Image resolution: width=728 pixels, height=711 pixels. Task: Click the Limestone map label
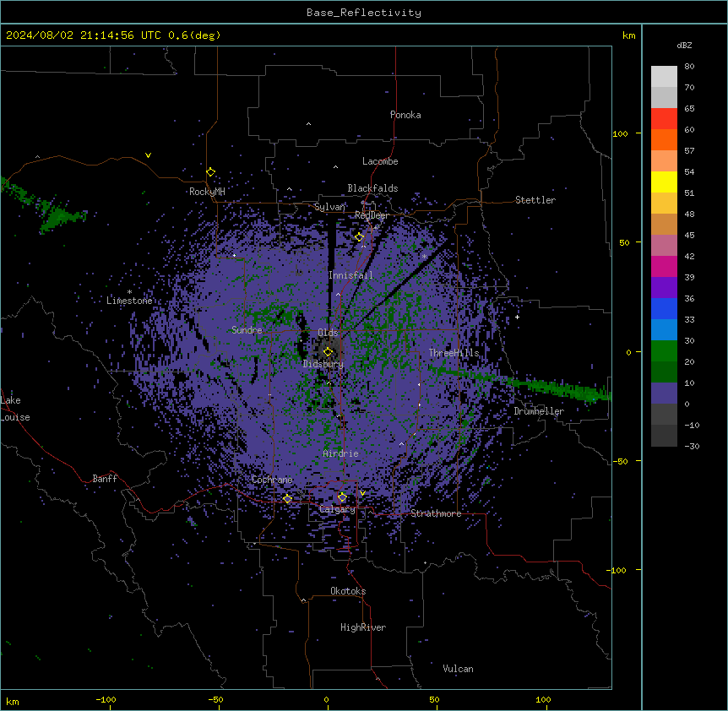coord(129,301)
